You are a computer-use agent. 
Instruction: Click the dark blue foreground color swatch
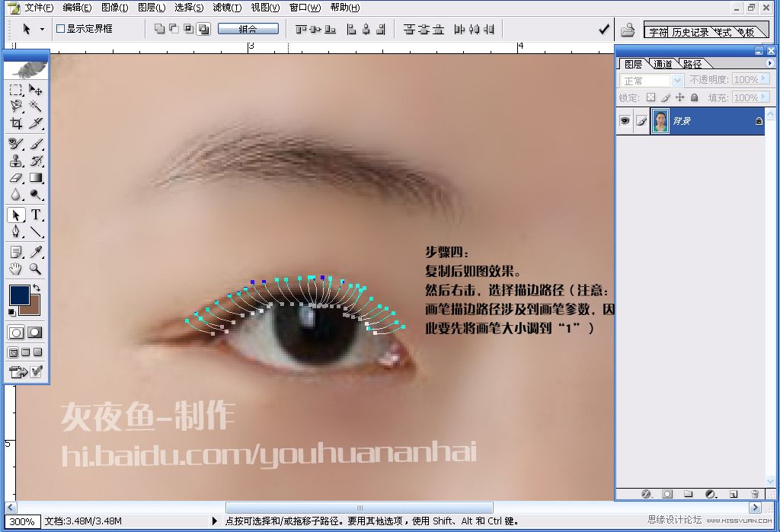pos(19,295)
